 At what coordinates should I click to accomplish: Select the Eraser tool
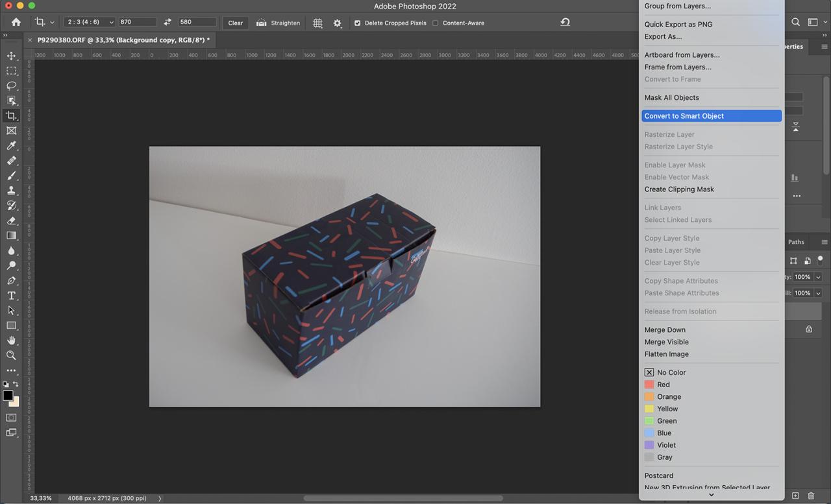11,221
